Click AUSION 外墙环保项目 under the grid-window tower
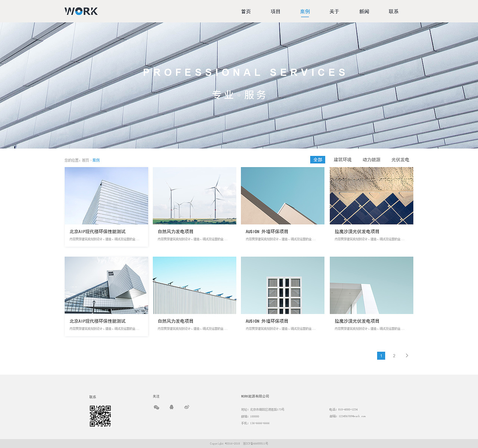This screenshot has width=478, height=448. (267, 321)
